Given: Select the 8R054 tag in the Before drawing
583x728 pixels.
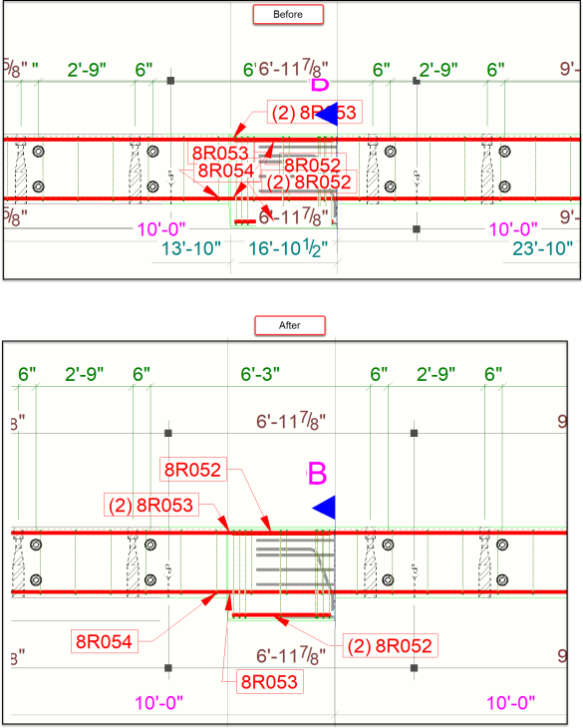Looking at the screenshot, I should click(226, 171).
